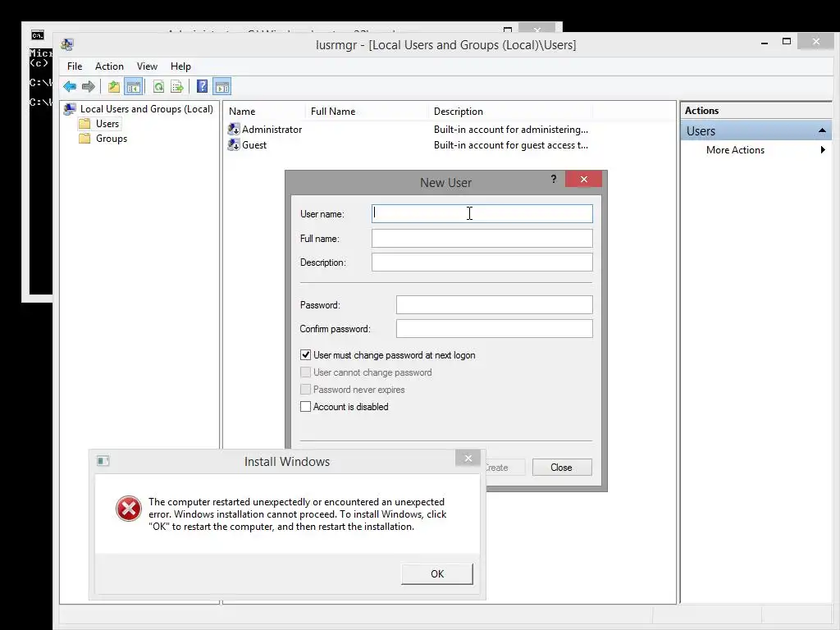Click the Export List toolbar icon
The height and width of the screenshot is (630, 840).
pyautogui.click(x=177, y=86)
